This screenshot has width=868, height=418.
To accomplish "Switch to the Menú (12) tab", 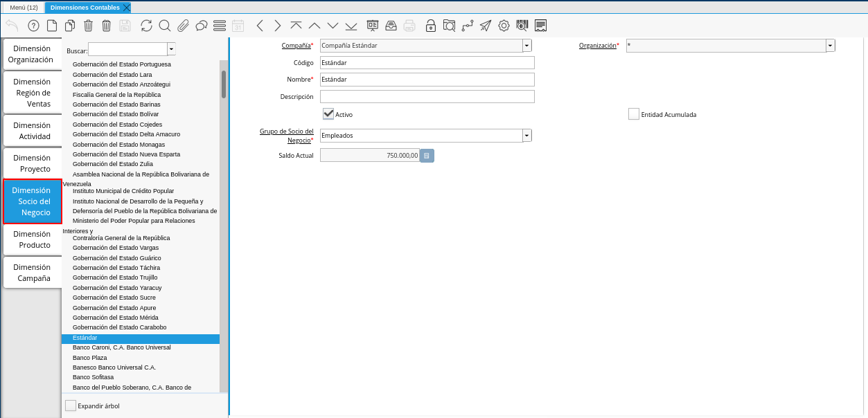I will 24,8.
